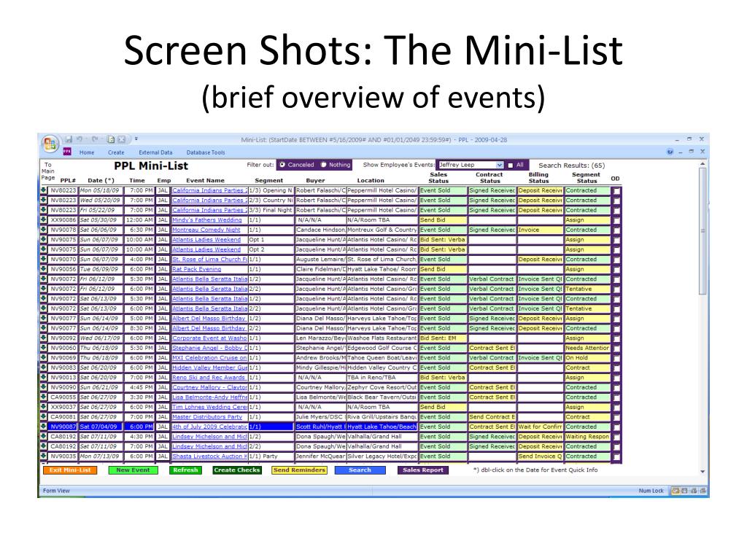Image resolution: width=747 pixels, height=560 pixels.
Task: Click arrow icon for Stephanie Angel row
Action: coord(43,348)
